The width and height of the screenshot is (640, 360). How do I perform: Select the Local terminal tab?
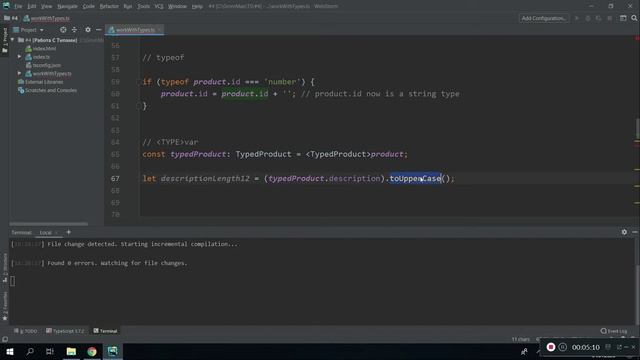coord(45,232)
